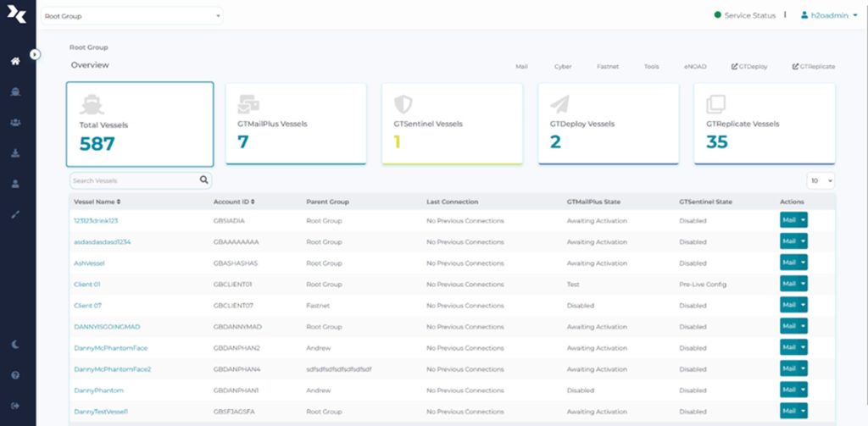Click the Root Group breadcrumb text
Viewport: 868px width, 426px height.
point(88,47)
